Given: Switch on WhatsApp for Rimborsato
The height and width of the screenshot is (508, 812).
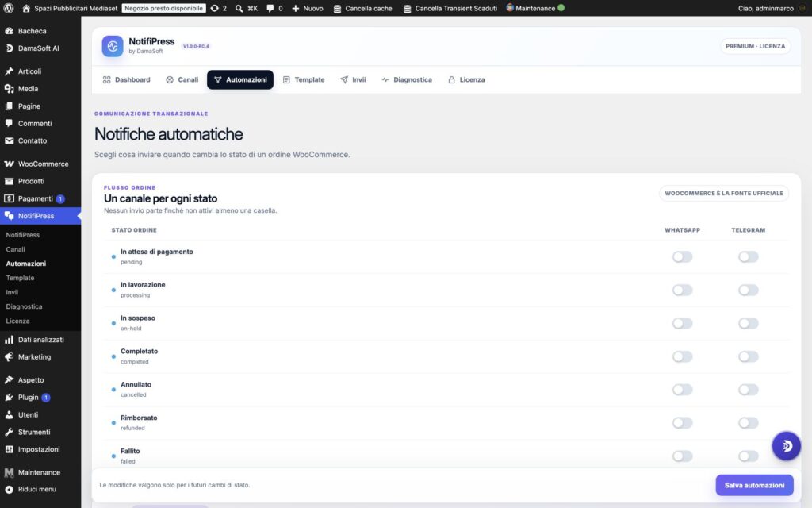Looking at the screenshot, I should pyautogui.click(x=682, y=423).
